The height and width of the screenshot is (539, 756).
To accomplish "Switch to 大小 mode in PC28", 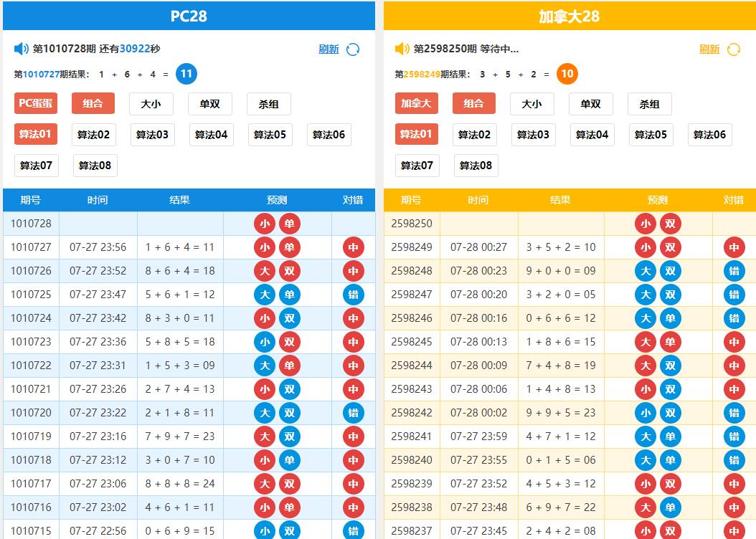I will (151, 104).
